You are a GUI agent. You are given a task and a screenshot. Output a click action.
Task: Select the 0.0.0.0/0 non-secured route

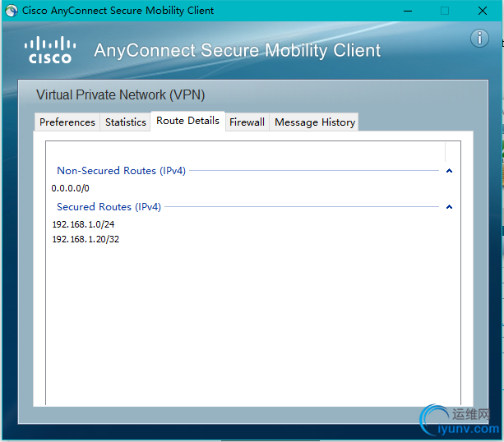(71, 189)
